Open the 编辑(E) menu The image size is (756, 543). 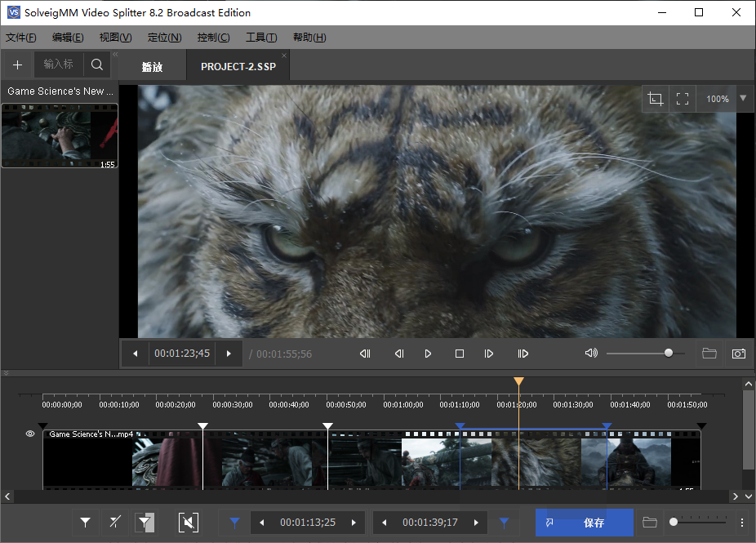click(x=68, y=38)
